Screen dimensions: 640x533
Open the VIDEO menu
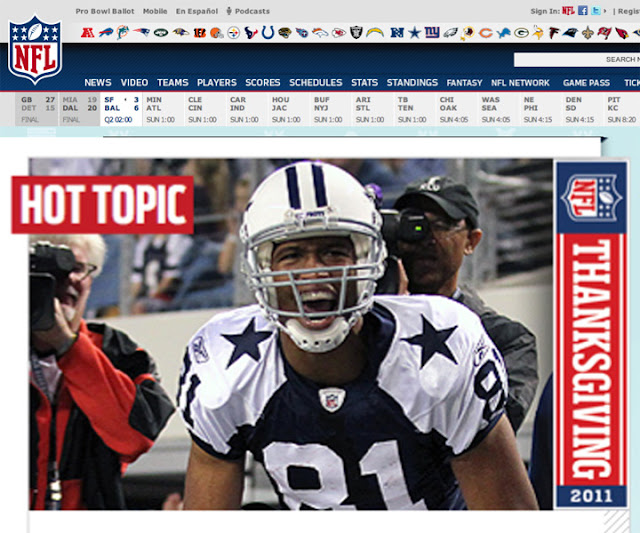pos(134,82)
